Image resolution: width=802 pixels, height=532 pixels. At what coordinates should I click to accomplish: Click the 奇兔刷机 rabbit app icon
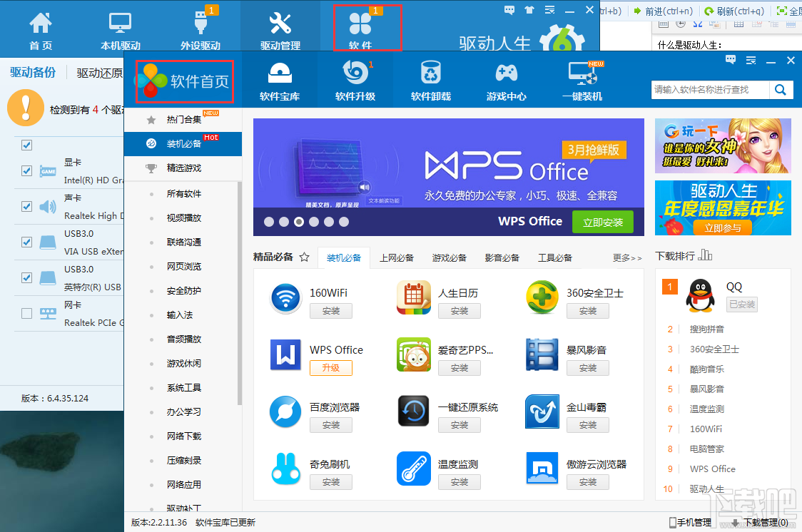pos(285,469)
